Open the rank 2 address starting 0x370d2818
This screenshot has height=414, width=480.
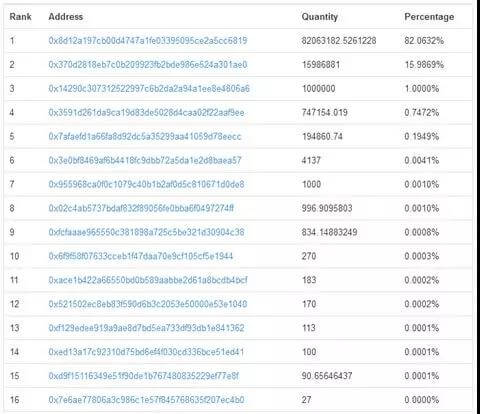pos(148,65)
